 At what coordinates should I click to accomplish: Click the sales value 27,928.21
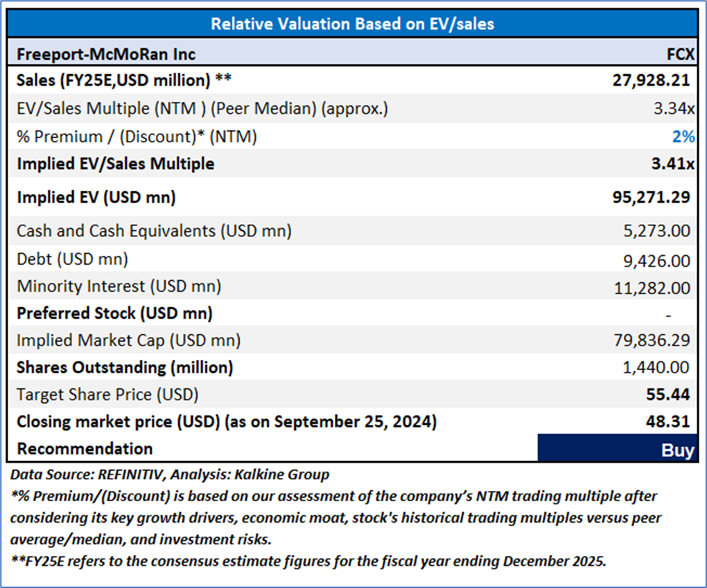coord(651,80)
